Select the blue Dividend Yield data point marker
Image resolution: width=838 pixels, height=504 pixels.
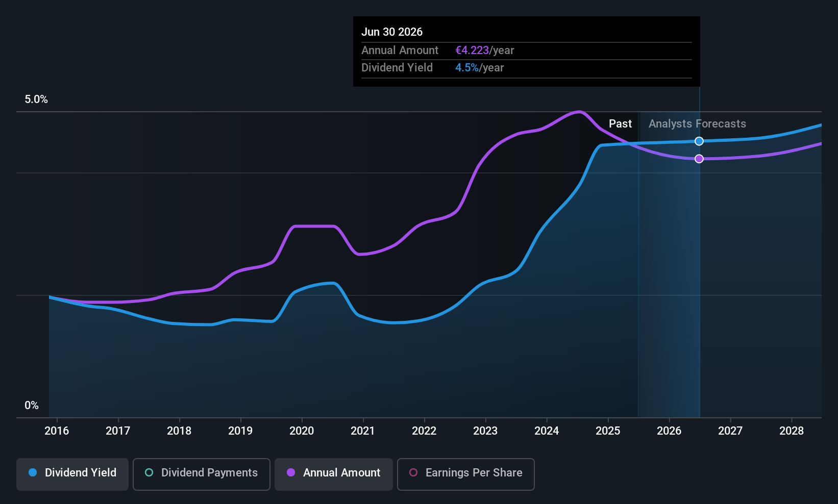pyautogui.click(x=699, y=141)
